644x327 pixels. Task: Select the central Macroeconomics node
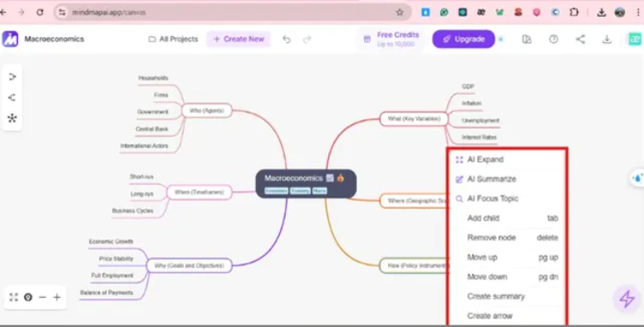[306, 184]
